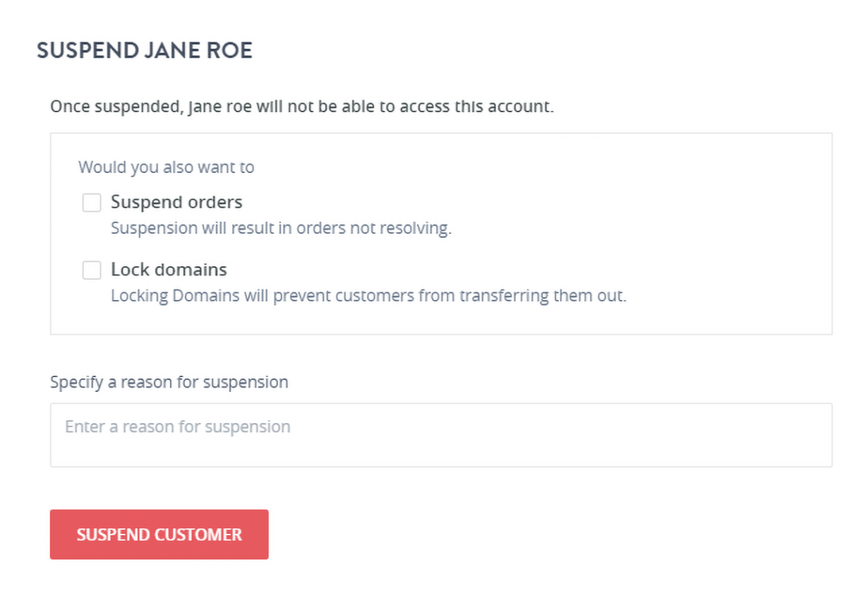Enable the Suspend orders checkbox
The height and width of the screenshot is (596, 868).
92,203
